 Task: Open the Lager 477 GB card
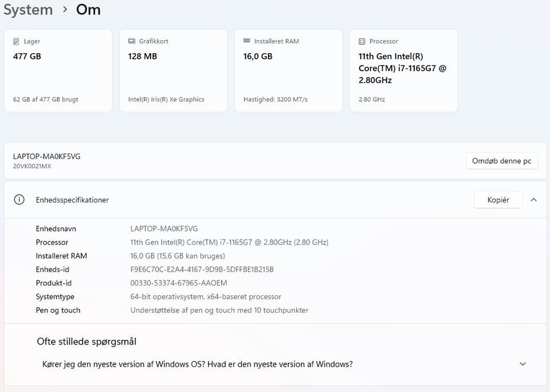[58, 71]
